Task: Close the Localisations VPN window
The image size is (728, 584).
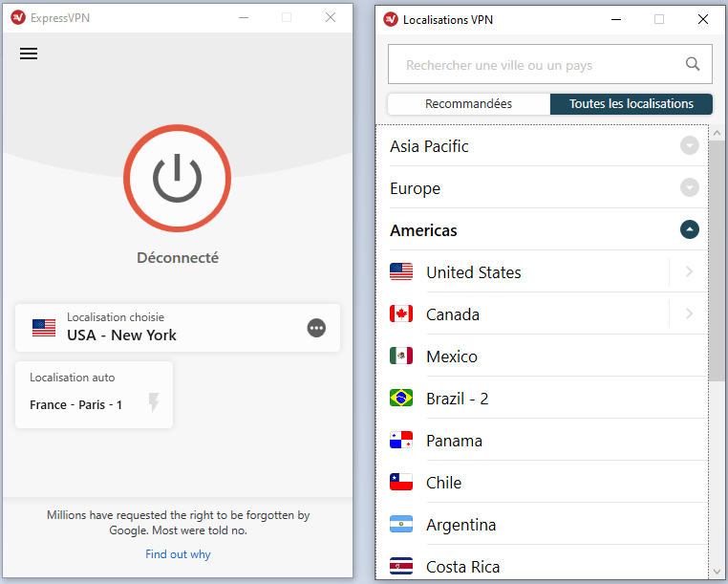Action: (703, 19)
